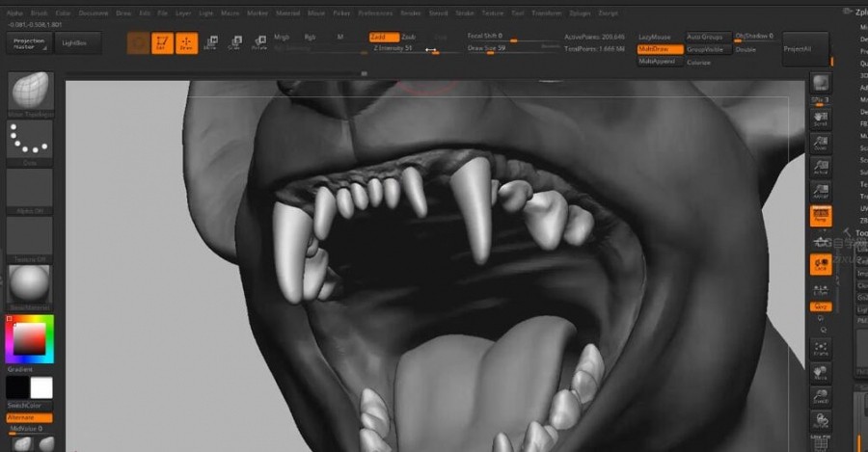
Task: Toggle the Alternate button
Action: (30, 417)
